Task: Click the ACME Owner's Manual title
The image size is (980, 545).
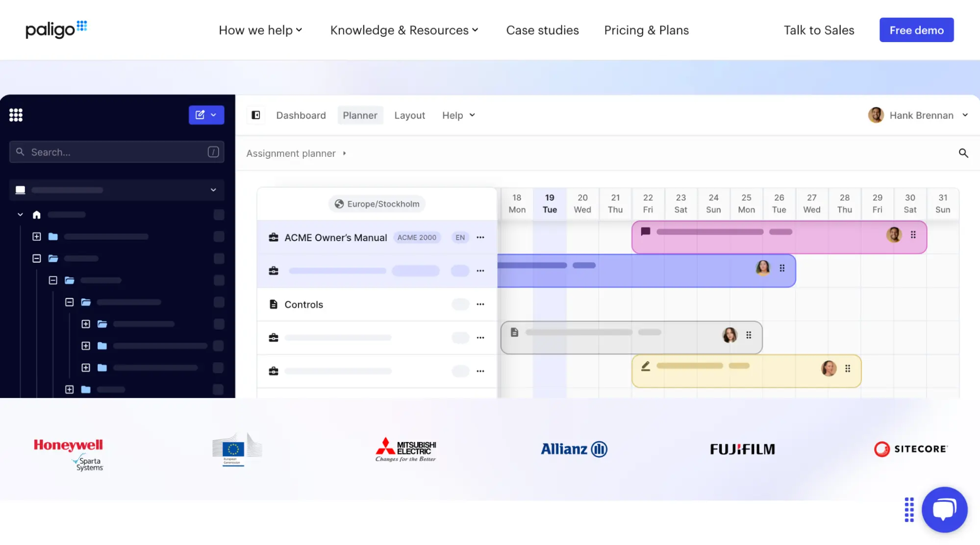Action: (336, 238)
